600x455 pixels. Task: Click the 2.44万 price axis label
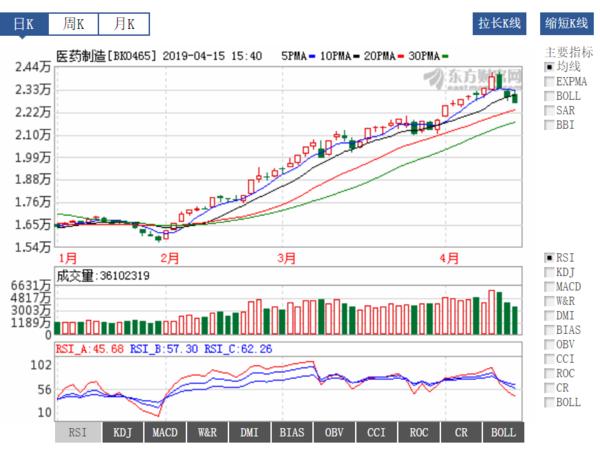(33, 67)
